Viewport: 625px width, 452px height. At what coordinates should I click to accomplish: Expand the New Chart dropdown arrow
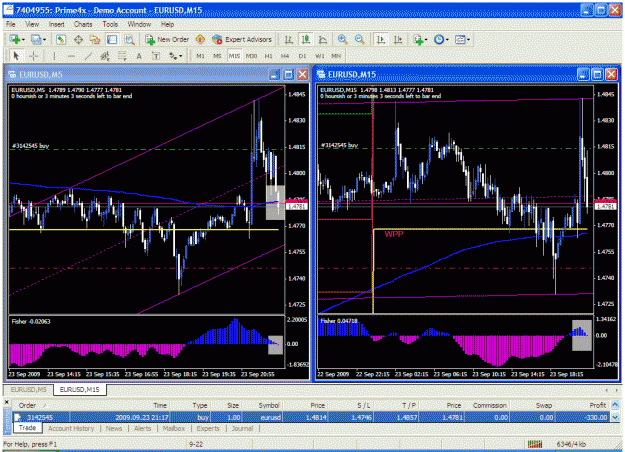(23, 39)
